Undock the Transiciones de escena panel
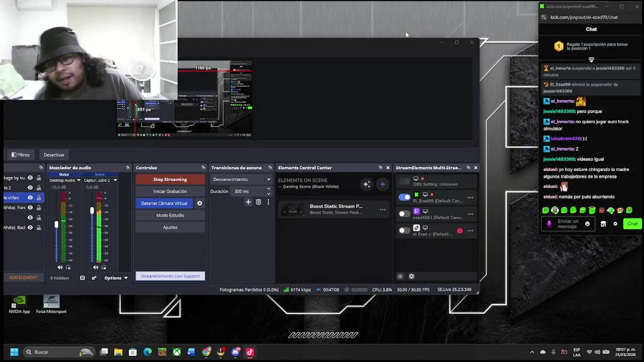644x362 pixels. click(270, 168)
